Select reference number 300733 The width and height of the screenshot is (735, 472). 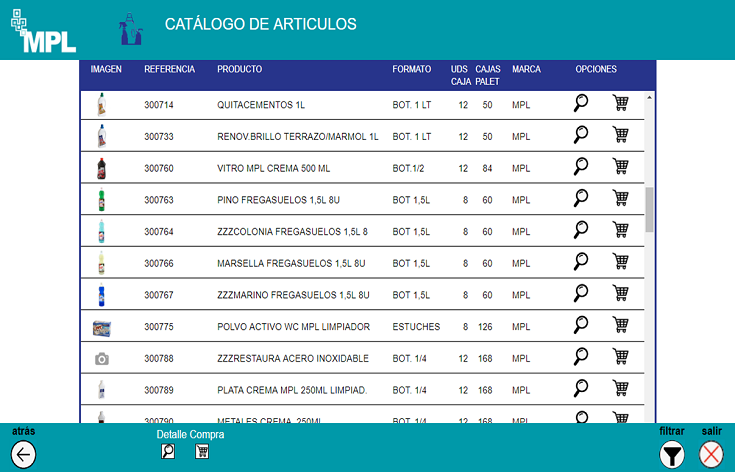[159, 137]
